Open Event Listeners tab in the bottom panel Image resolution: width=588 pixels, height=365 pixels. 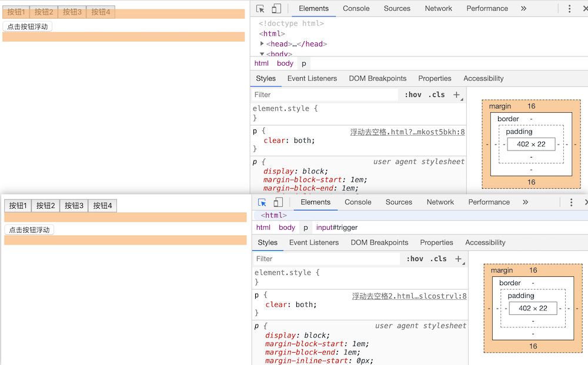click(314, 243)
